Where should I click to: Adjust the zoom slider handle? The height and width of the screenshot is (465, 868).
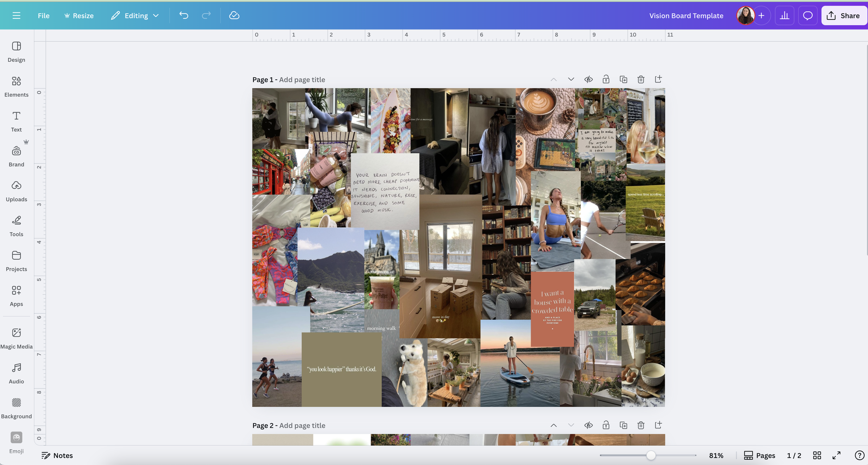pyautogui.click(x=651, y=455)
